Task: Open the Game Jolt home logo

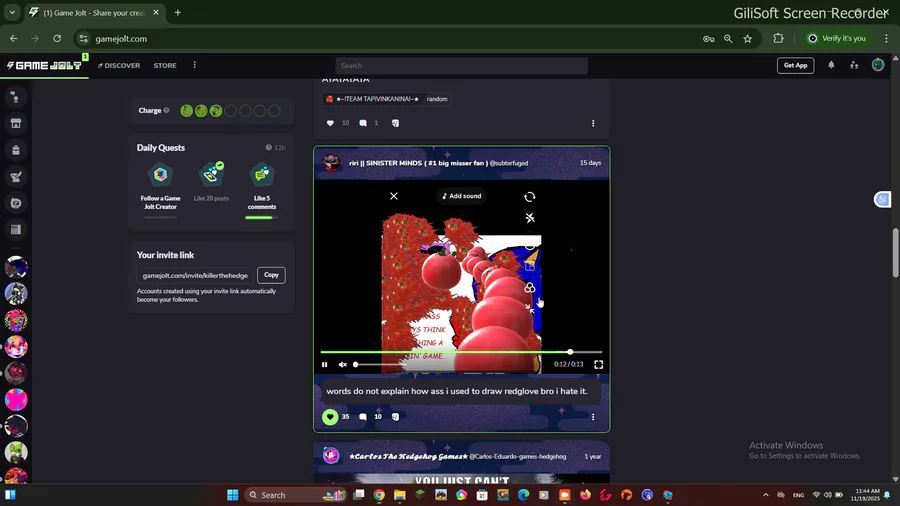Action: (44, 65)
